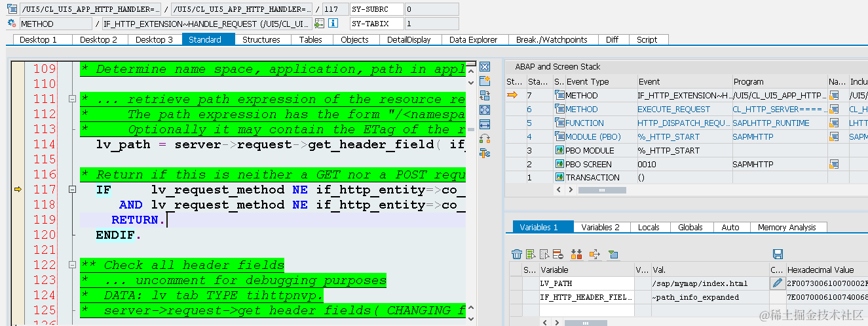Click the second gray list icon in variables toolbar
This screenshot has height=326, width=868.
tap(544, 254)
